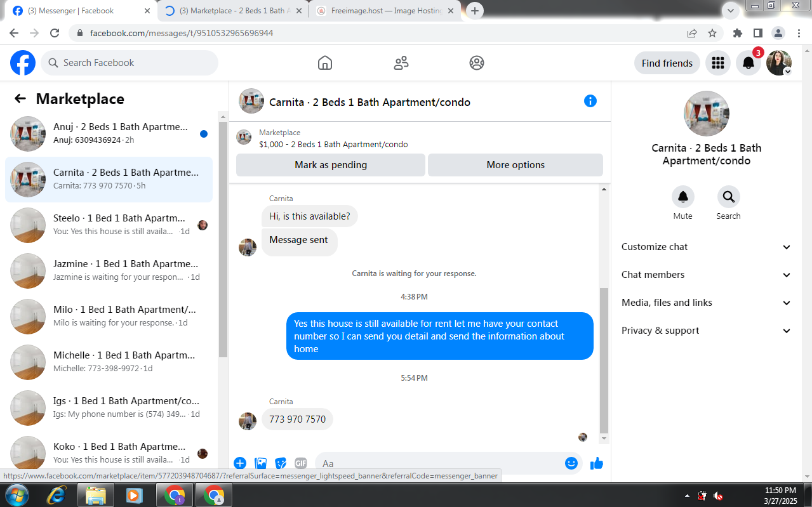Click the Search Facebook field

pyautogui.click(x=130, y=63)
